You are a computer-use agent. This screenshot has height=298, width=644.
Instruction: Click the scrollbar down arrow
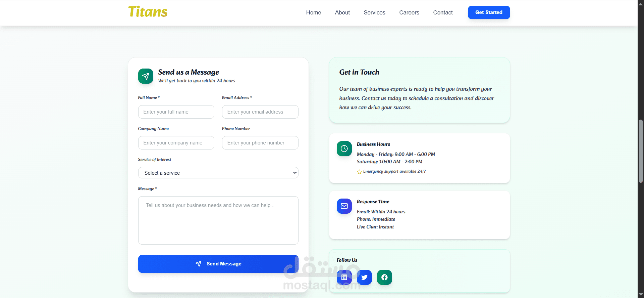click(x=641, y=295)
